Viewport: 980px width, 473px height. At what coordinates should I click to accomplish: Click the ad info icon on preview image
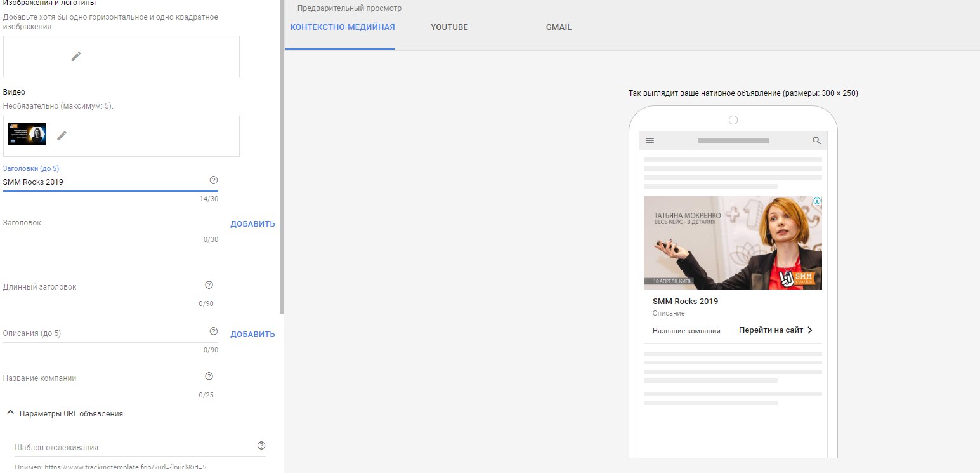tap(817, 201)
